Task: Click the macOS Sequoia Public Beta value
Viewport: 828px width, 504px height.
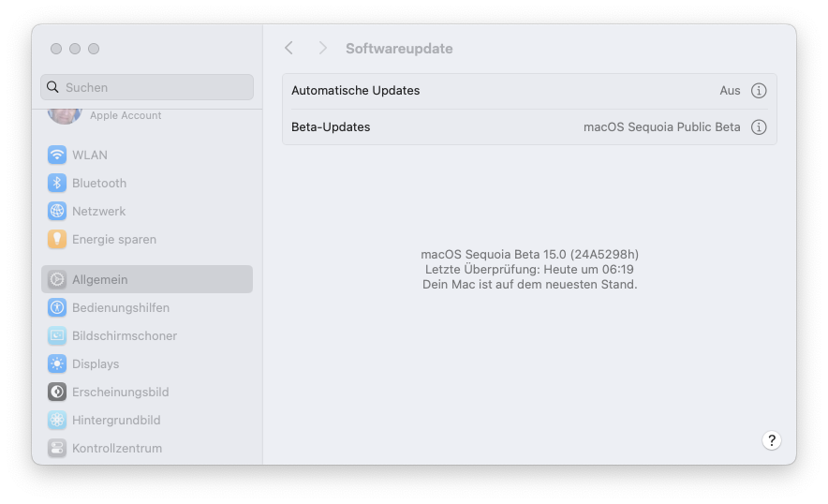Action: [661, 127]
